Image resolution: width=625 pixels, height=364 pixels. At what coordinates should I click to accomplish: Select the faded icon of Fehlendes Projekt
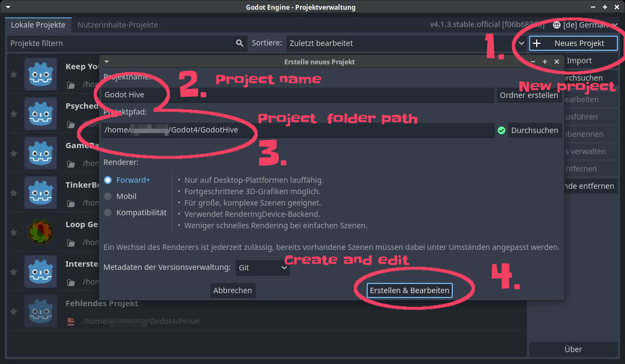tap(41, 310)
